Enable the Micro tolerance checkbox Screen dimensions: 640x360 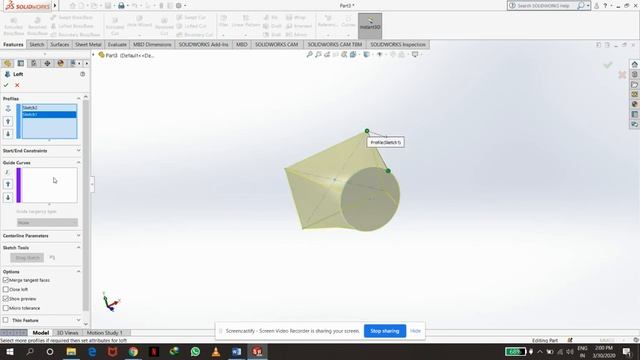click(x=6, y=308)
